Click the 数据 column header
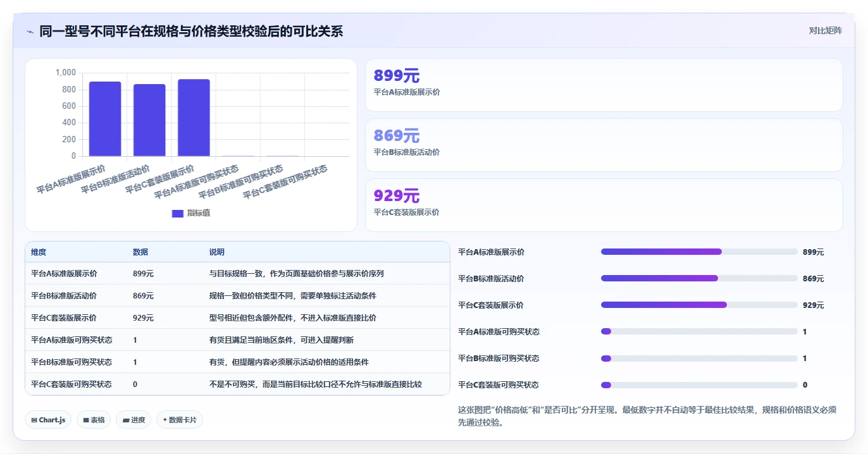The height and width of the screenshot is (454, 868). (140, 252)
